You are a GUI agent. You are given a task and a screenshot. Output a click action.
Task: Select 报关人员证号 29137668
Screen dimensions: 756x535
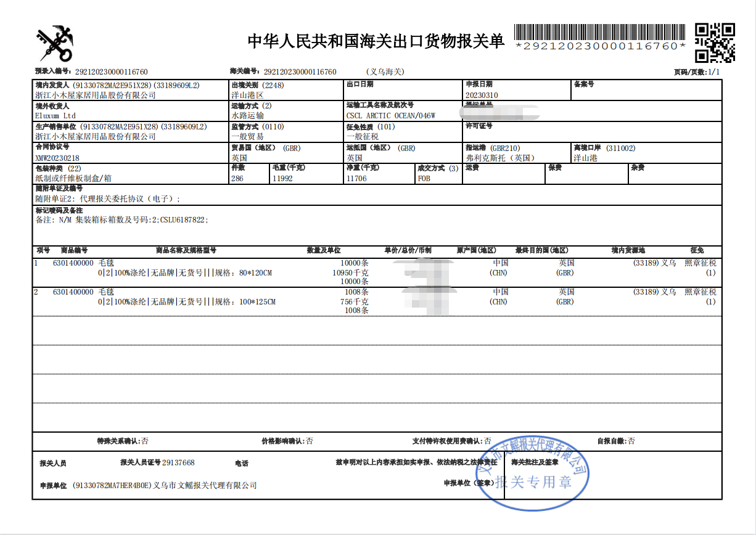157,462
